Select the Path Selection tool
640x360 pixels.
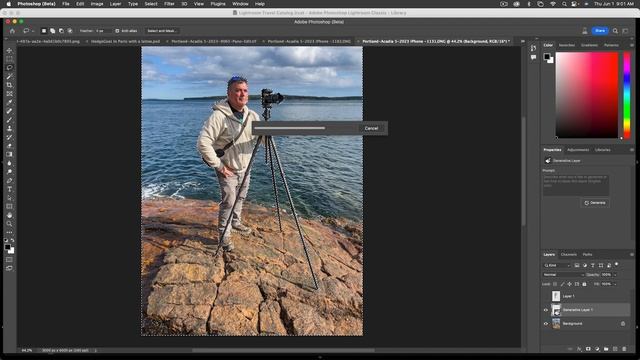(9, 198)
